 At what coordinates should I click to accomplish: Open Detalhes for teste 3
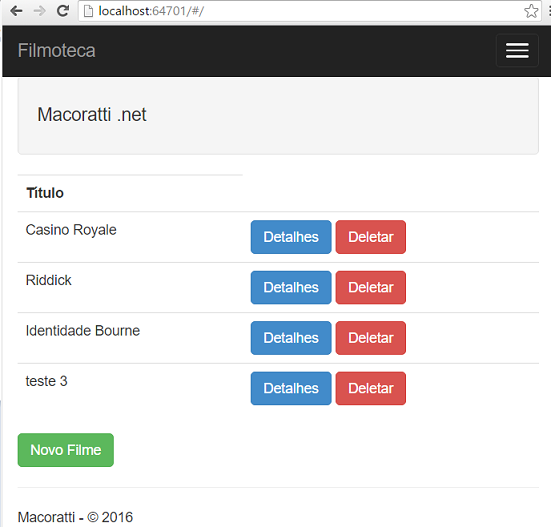click(291, 388)
